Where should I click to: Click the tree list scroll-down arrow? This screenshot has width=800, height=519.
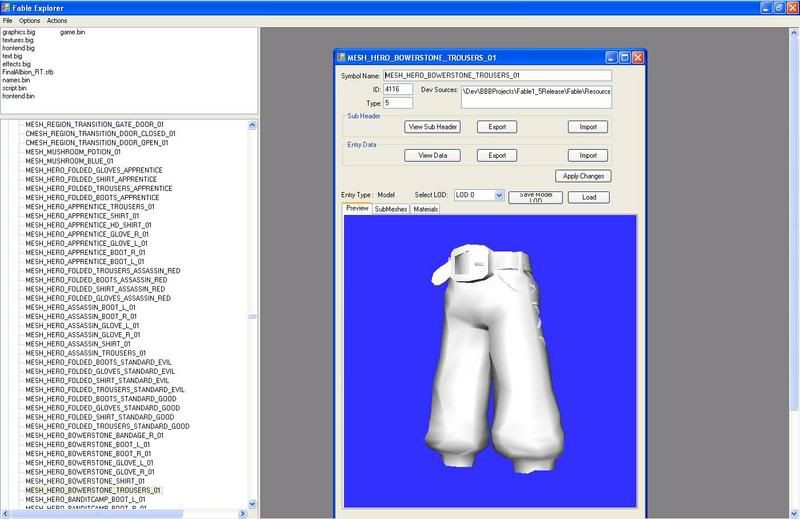click(x=252, y=504)
